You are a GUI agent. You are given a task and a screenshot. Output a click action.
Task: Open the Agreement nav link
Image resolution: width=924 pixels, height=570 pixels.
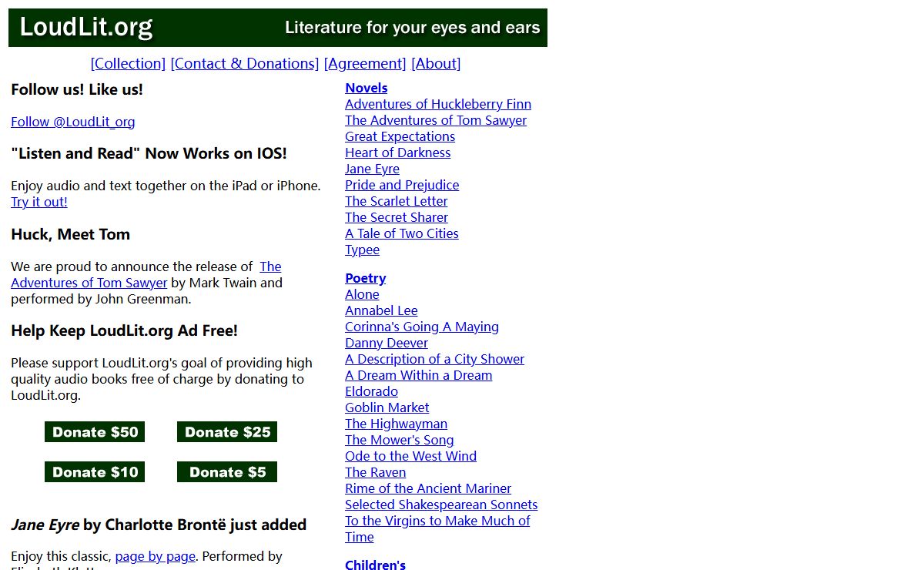coord(365,64)
